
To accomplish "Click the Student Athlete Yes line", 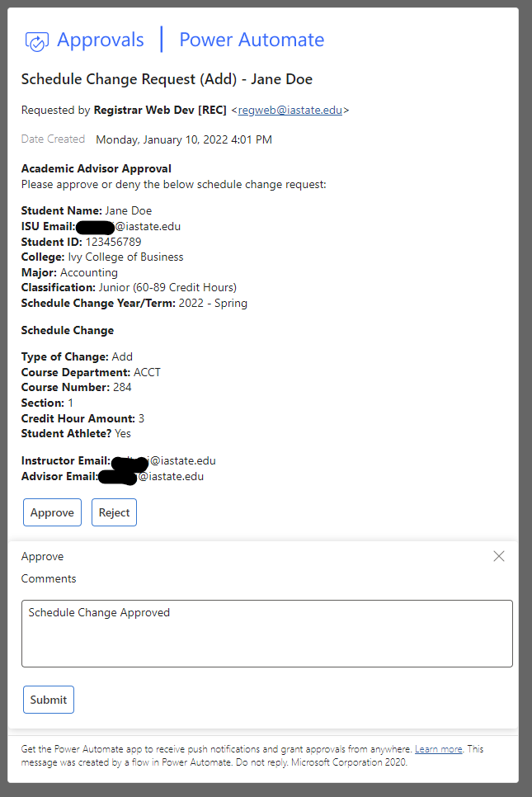I will (76, 434).
